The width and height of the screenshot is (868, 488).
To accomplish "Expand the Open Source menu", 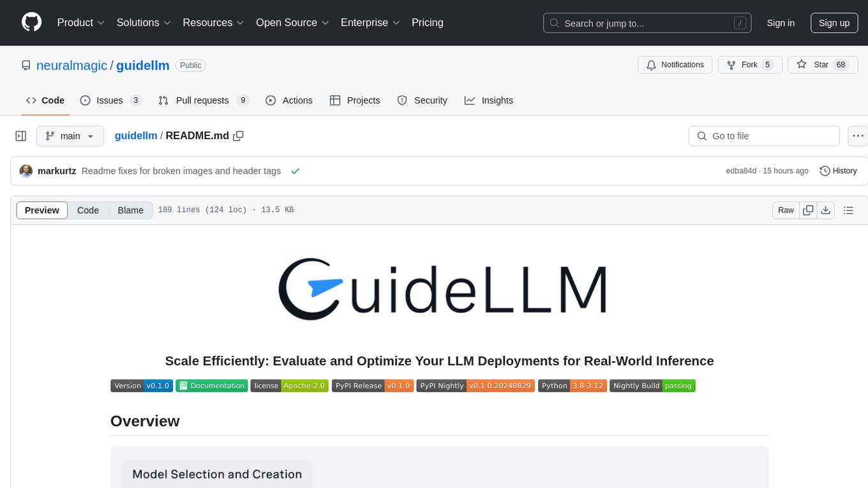I will point(292,22).
